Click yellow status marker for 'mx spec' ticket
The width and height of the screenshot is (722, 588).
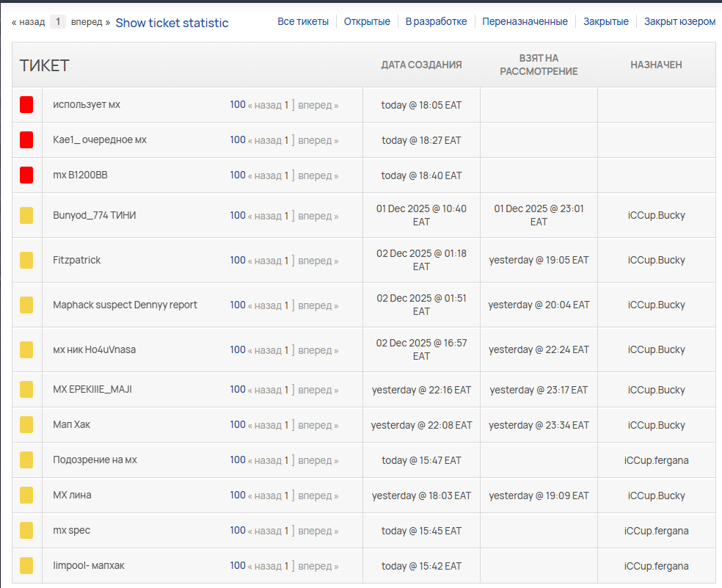(x=26, y=531)
